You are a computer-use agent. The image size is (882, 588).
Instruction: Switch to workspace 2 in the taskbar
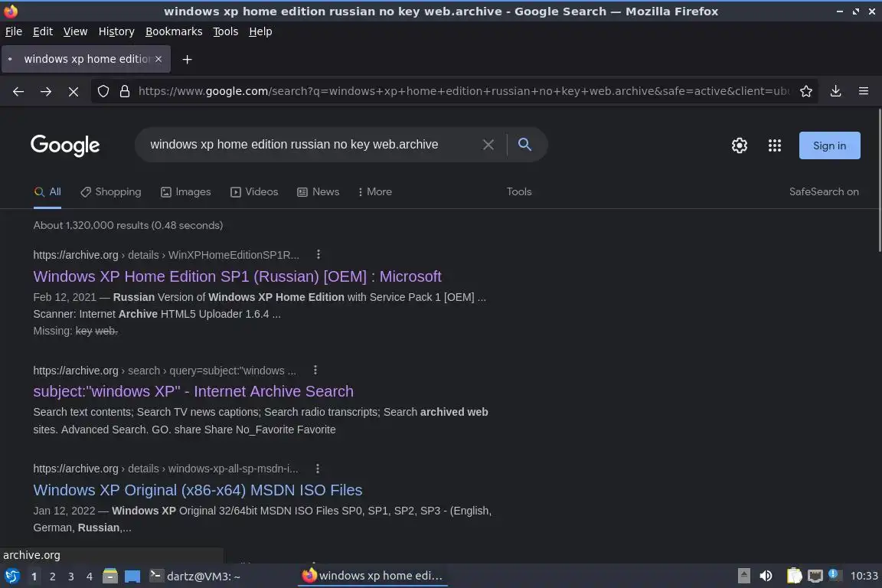[x=52, y=577]
